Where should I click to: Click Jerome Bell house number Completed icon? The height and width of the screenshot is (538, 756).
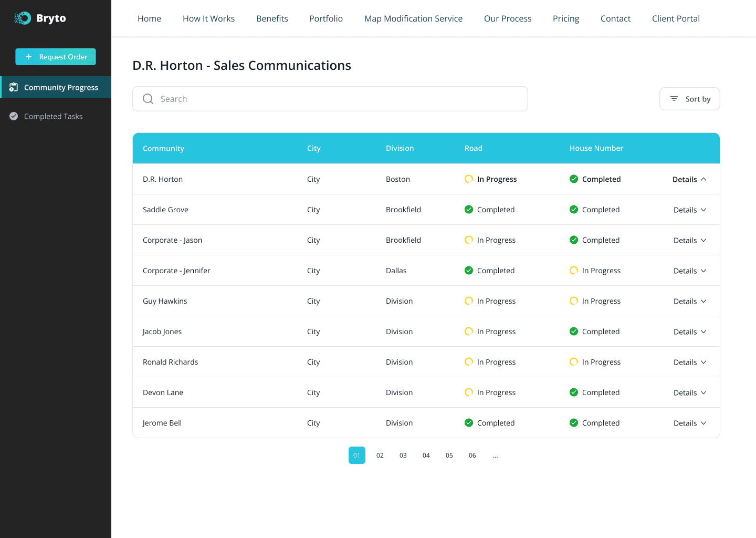[574, 423]
